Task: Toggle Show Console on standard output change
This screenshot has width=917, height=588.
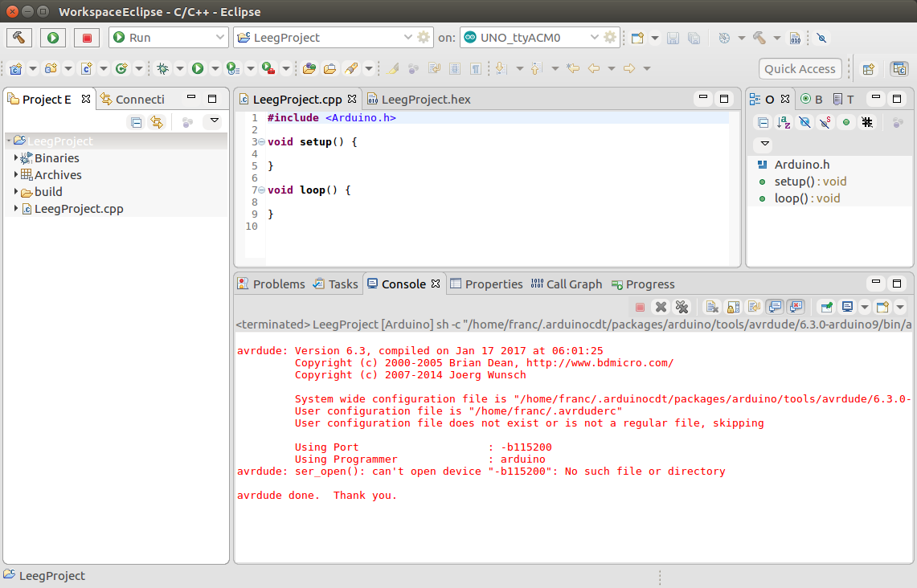Action: 775,307
